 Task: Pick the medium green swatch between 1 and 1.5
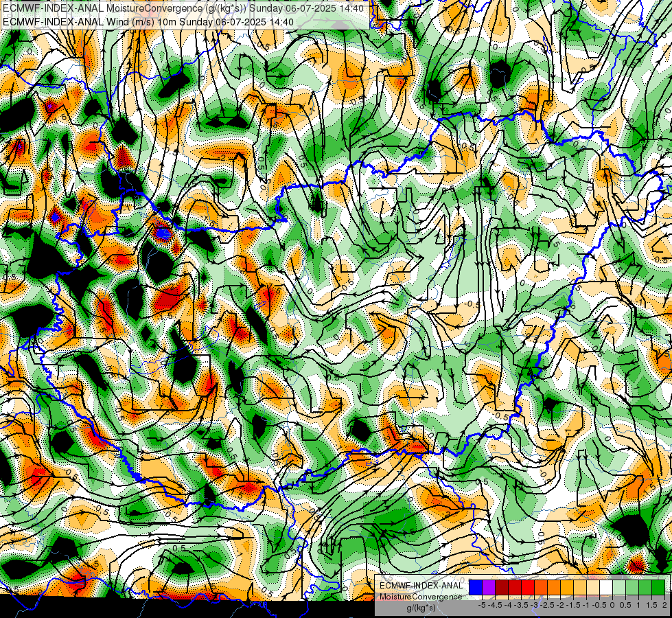(x=645, y=588)
